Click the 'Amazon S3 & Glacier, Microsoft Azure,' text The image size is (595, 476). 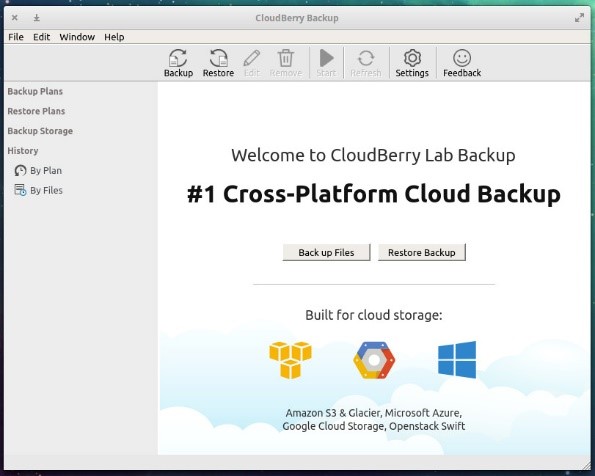[x=374, y=413]
